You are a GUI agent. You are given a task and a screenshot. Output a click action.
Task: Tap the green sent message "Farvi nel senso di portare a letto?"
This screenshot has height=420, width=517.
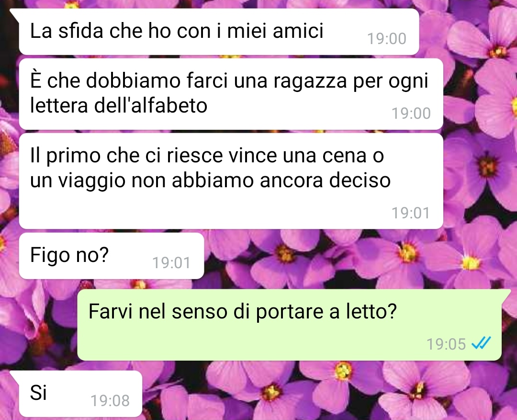[x=289, y=325]
